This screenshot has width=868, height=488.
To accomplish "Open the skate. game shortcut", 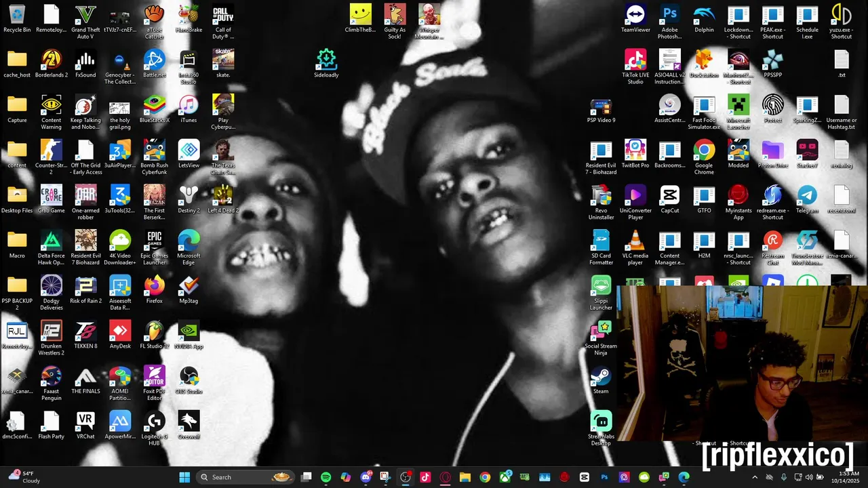I will (x=223, y=64).
